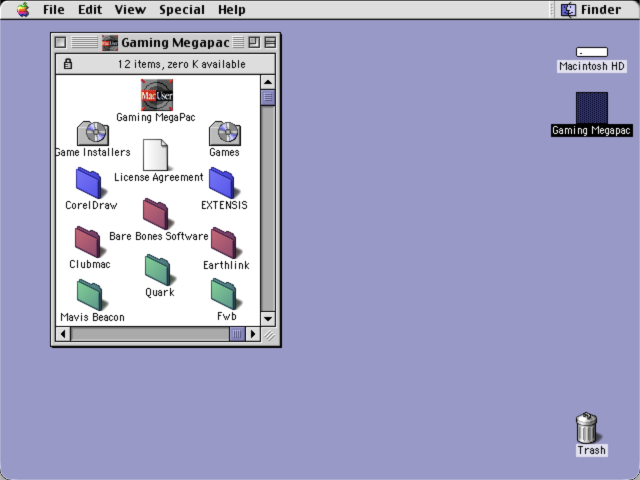The width and height of the screenshot is (640, 480).
Task: Open the Gaming MegaPac MacUser icon
Action: pos(157,95)
